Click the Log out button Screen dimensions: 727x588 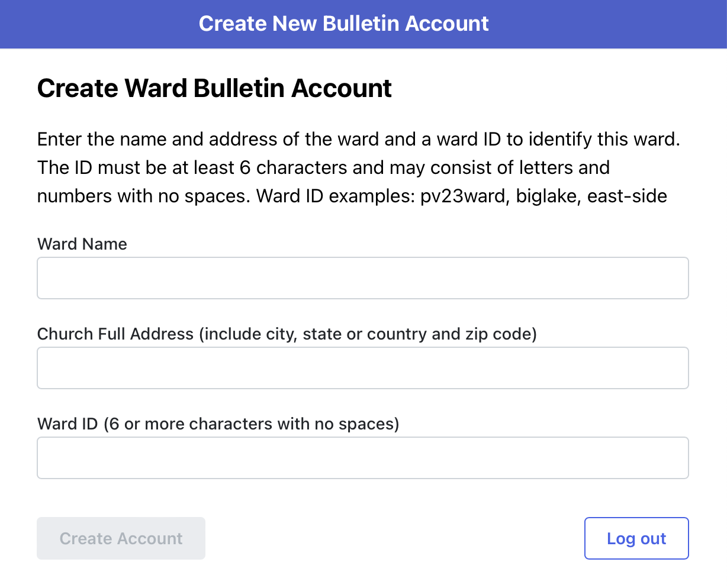pos(636,538)
